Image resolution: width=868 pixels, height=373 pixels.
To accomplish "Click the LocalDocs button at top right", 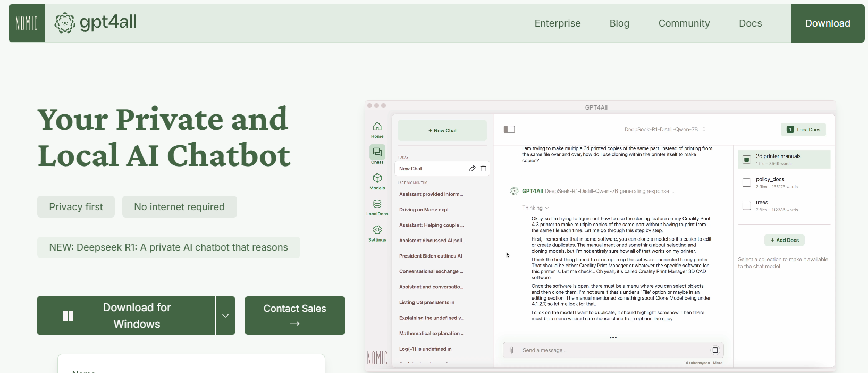I will click(x=803, y=129).
